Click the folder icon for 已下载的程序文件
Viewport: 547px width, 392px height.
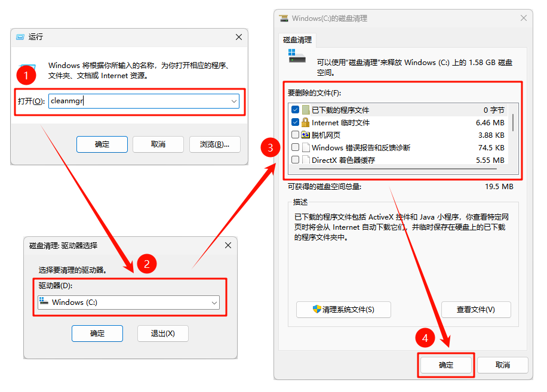tap(305, 110)
